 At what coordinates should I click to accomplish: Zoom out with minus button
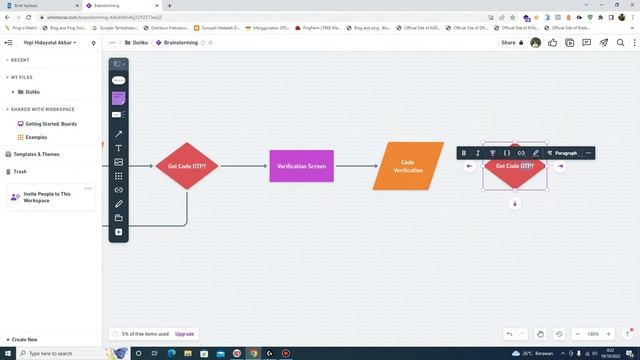(x=578, y=334)
